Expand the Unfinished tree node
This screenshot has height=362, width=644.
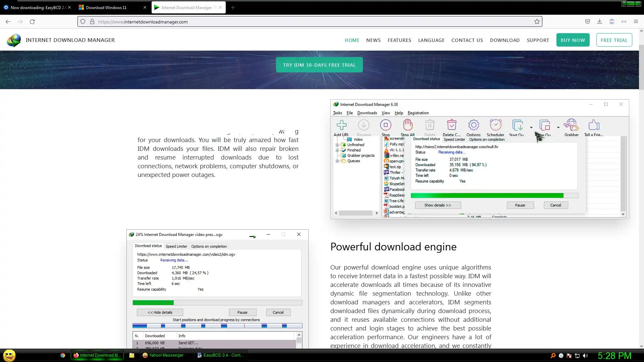tap(337, 145)
